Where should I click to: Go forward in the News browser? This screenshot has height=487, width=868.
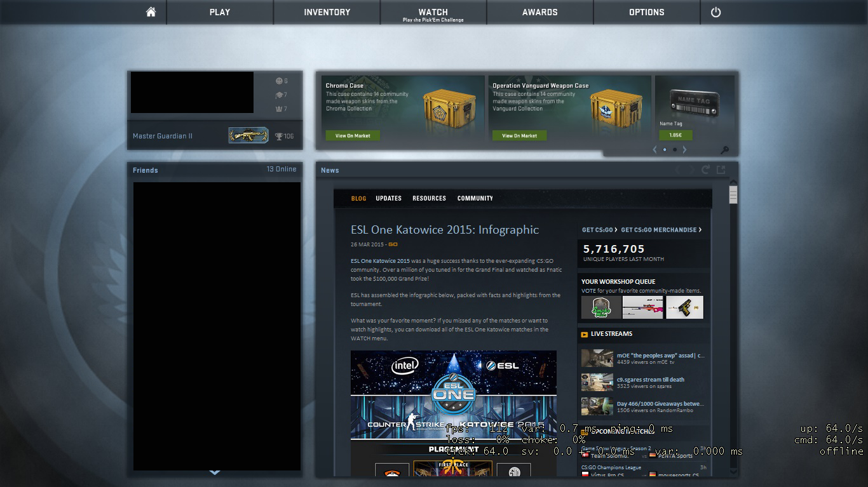click(691, 170)
